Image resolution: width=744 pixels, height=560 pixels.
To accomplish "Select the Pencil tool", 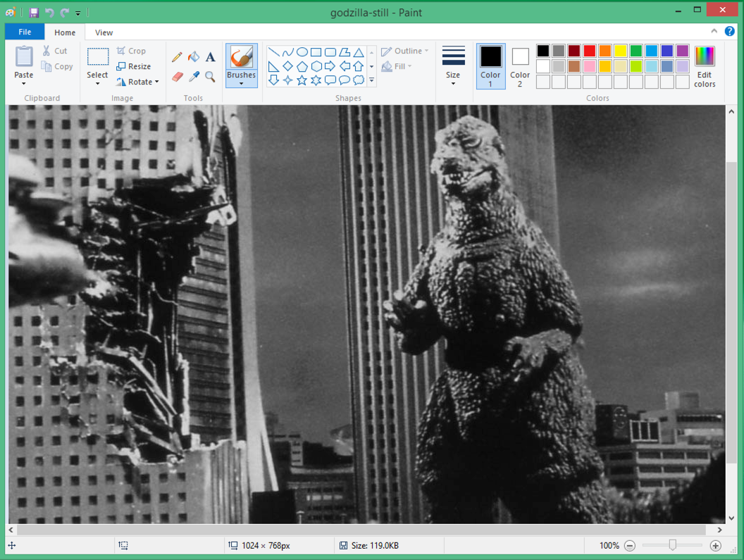I will 177,57.
